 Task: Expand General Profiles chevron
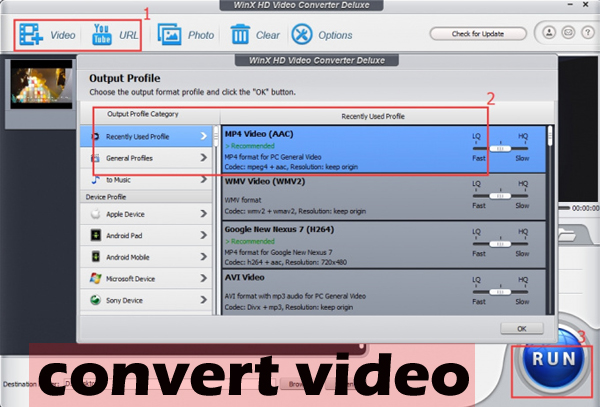(x=204, y=157)
